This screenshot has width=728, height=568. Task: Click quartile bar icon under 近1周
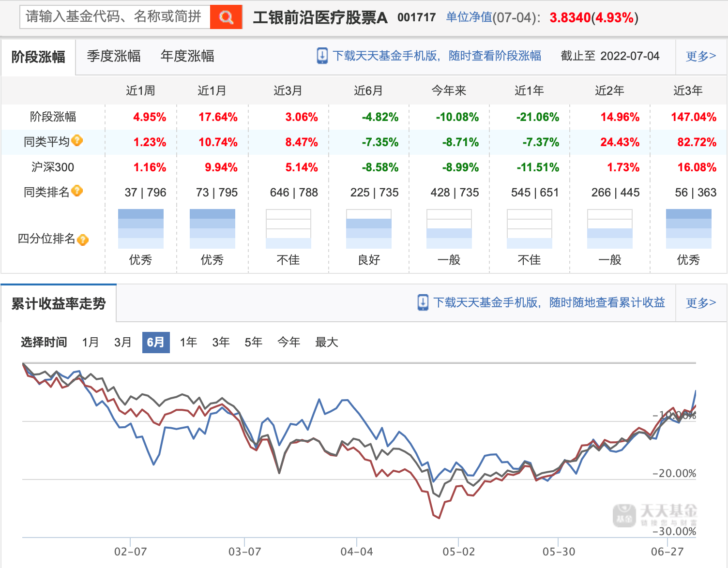pos(141,229)
